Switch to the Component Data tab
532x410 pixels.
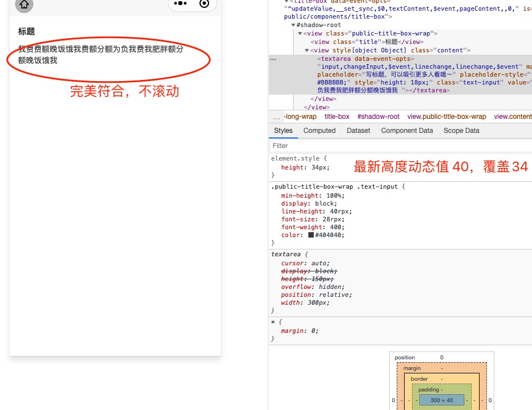[x=407, y=131]
